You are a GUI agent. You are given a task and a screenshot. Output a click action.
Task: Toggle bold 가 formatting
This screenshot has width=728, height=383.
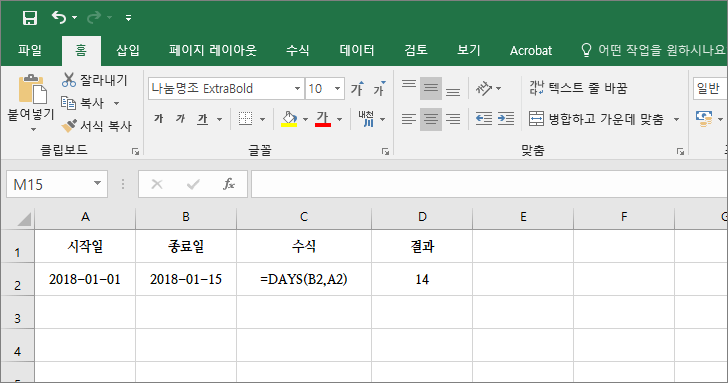pyautogui.click(x=158, y=119)
